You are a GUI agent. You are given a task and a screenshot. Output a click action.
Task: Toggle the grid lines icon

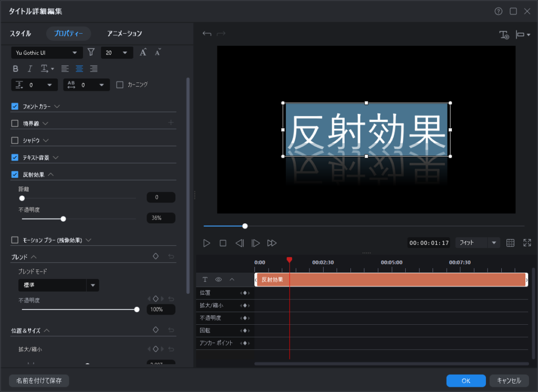point(510,243)
